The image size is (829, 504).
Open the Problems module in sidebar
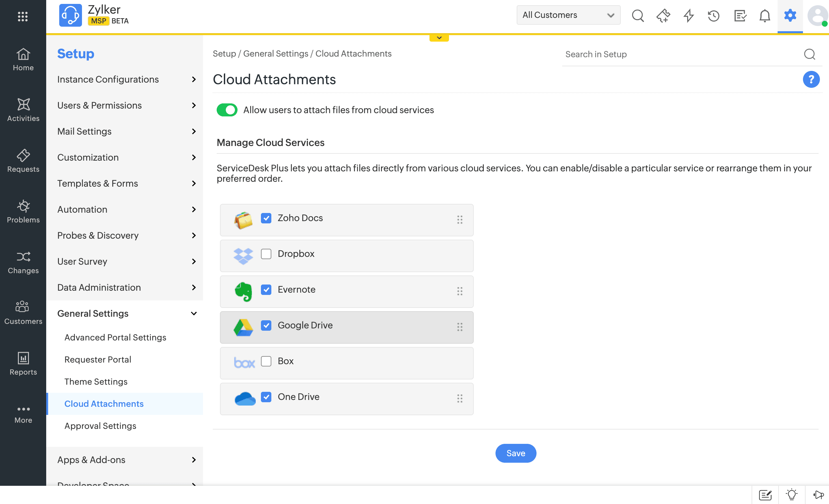[x=23, y=211]
